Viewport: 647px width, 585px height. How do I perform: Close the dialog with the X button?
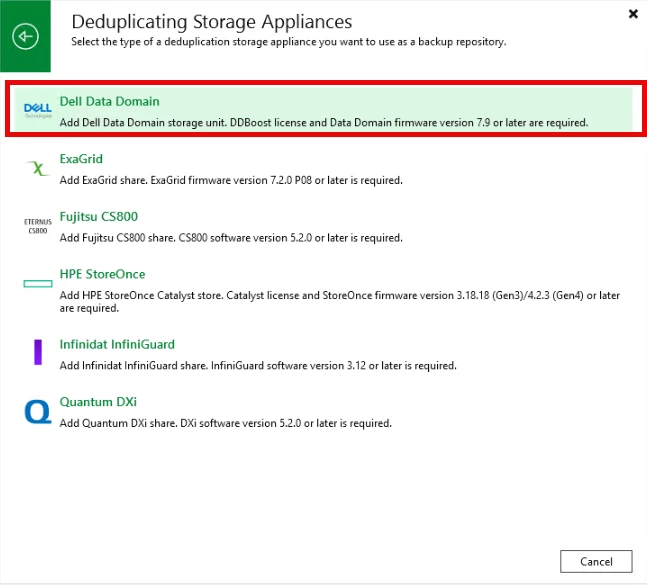(x=633, y=14)
